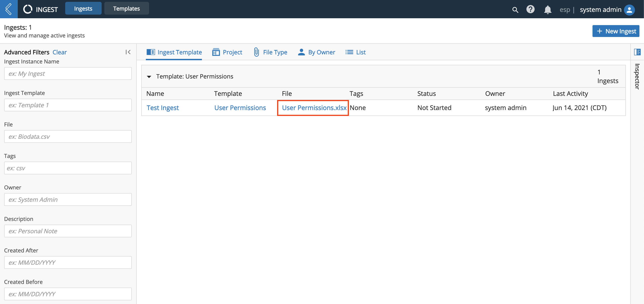
Task: Focus the File filter field
Action: point(68,136)
